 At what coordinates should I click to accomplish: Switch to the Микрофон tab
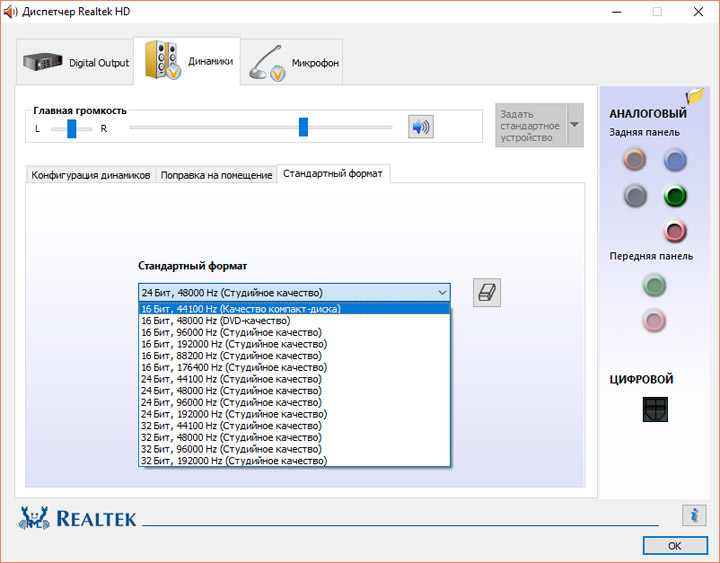point(292,62)
